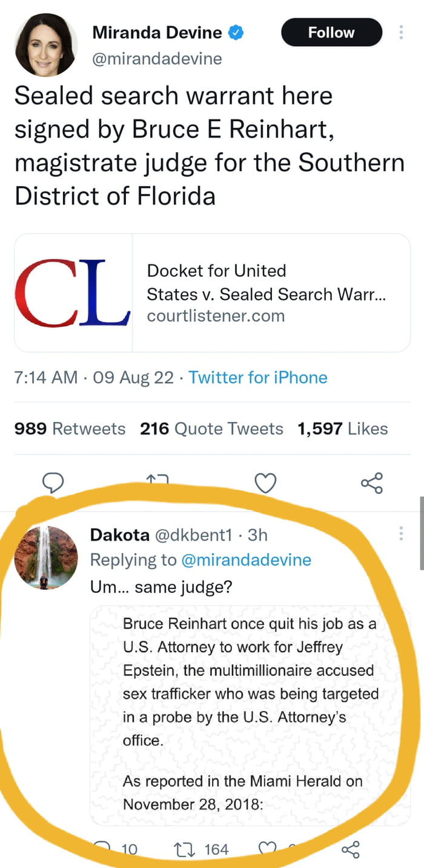The image size is (424, 868).
Task: Reply to Miranda Devine's tweet
Action: click(53, 483)
